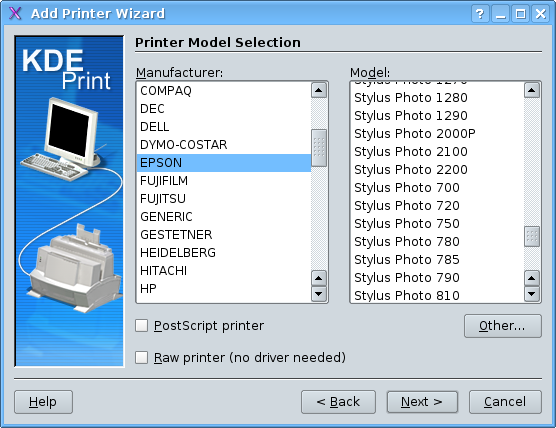Click the X window menu icon in title bar

pyautogui.click(x=15, y=13)
